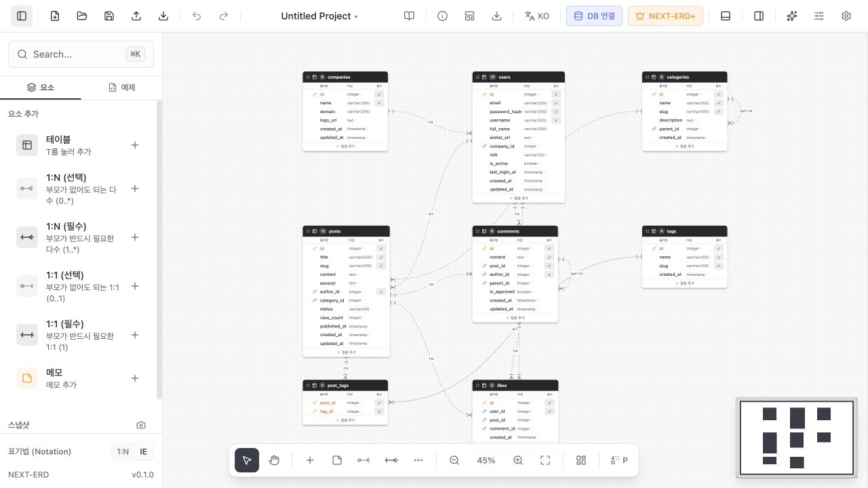Screen dimensions: 868x488
Task: Select the pointer tool in bottom toolbar
Action: [247, 460]
